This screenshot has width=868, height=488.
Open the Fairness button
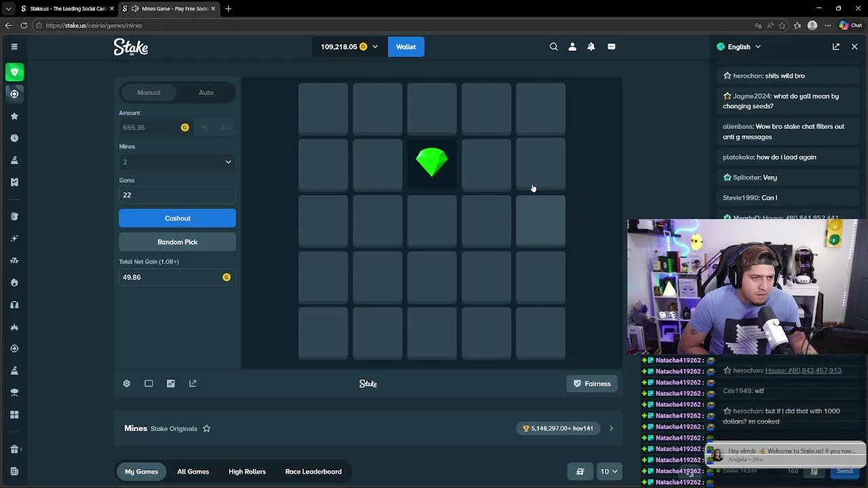(592, 384)
